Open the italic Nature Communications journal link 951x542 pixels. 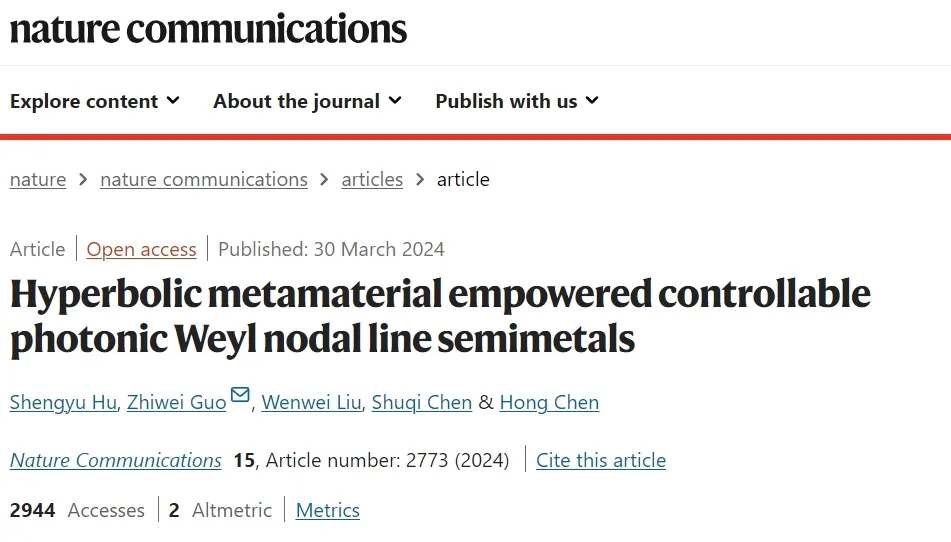pyautogui.click(x=116, y=461)
